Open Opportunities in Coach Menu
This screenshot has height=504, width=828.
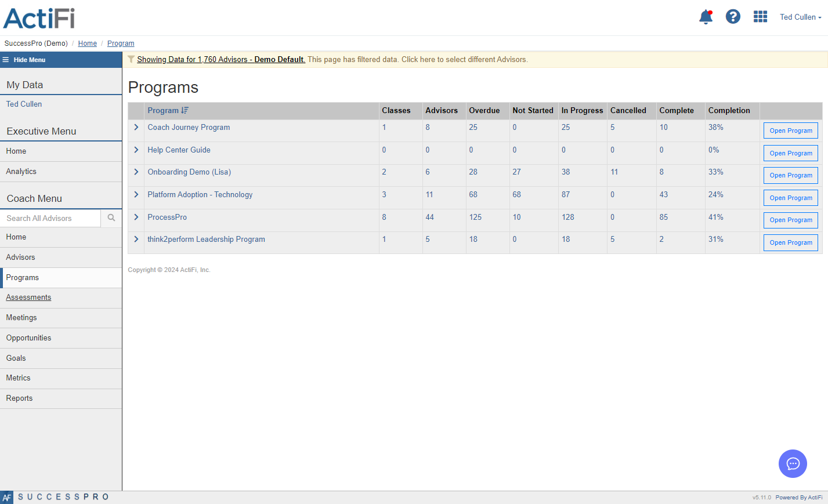pos(61,338)
